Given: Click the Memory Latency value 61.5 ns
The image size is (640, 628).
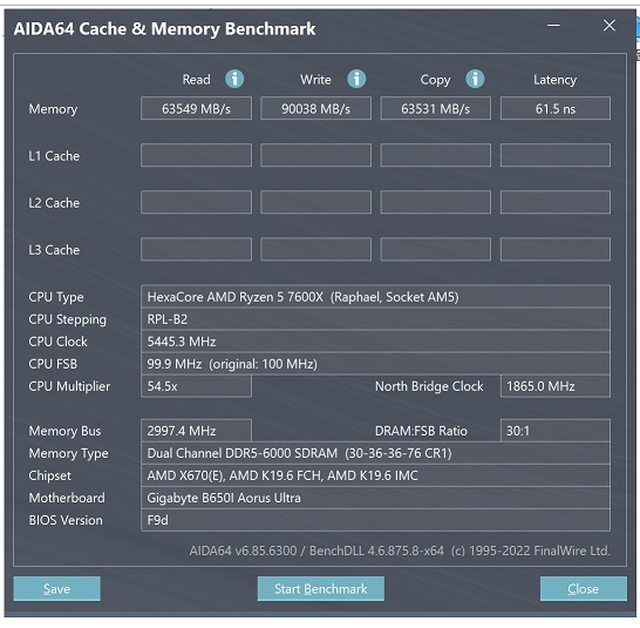Looking at the screenshot, I should coord(555,108).
